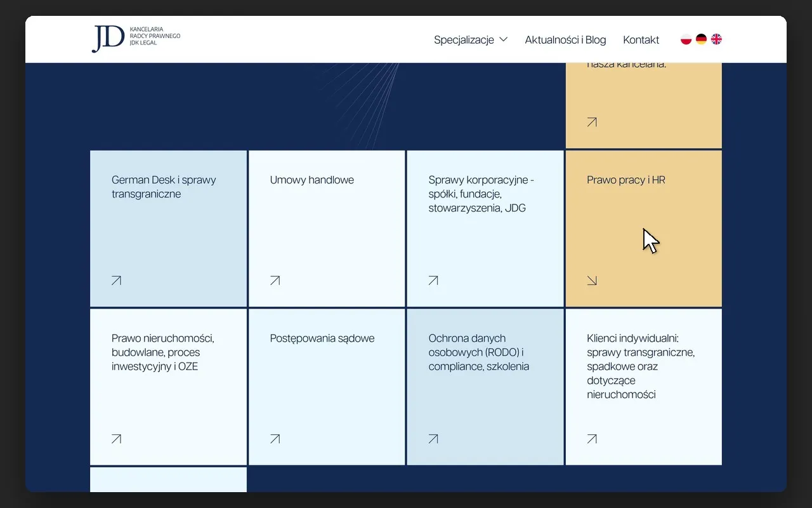Select 'Prawo nieruchomości, budowlane' title text
The height and width of the screenshot is (508, 812).
coord(163,352)
